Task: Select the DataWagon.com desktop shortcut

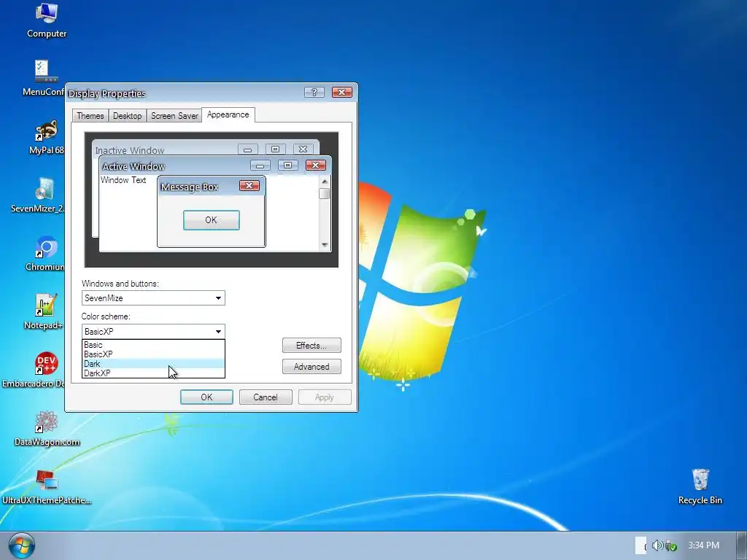Action: 47,429
